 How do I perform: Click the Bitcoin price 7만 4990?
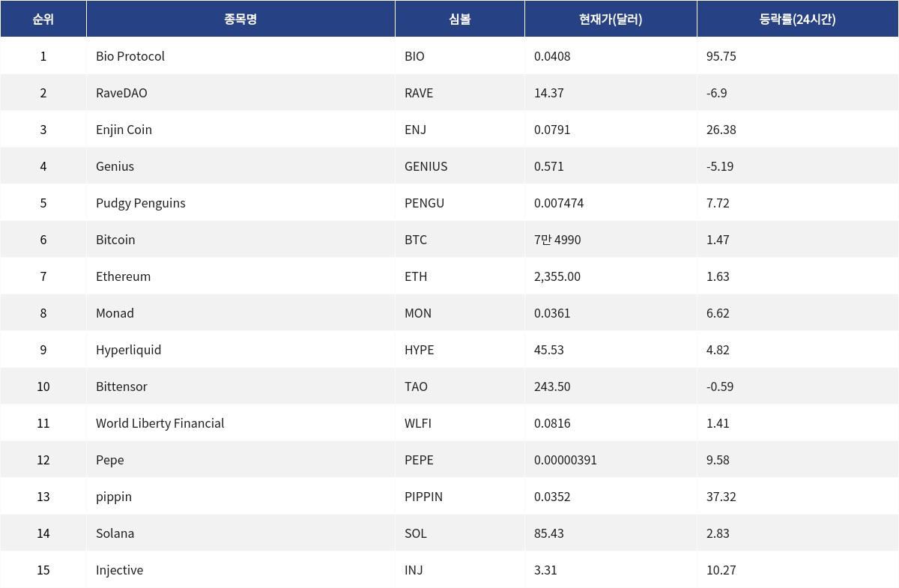557,240
